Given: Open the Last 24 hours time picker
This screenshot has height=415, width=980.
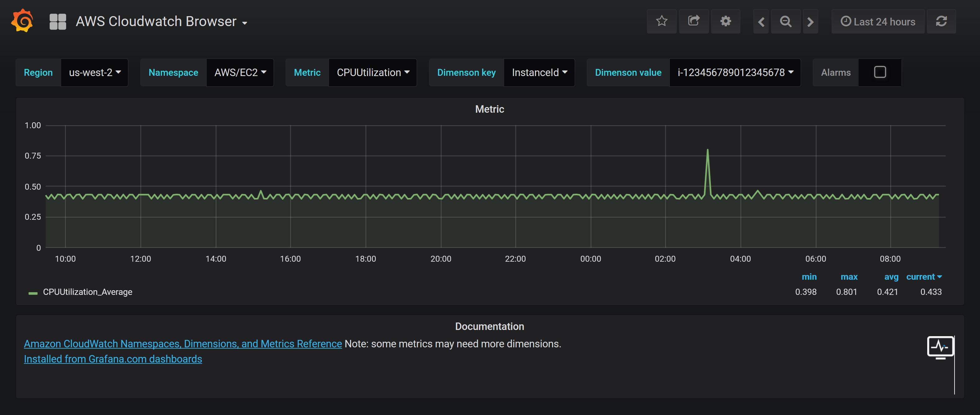Looking at the screenshot, I should click(x=878, y=22).
